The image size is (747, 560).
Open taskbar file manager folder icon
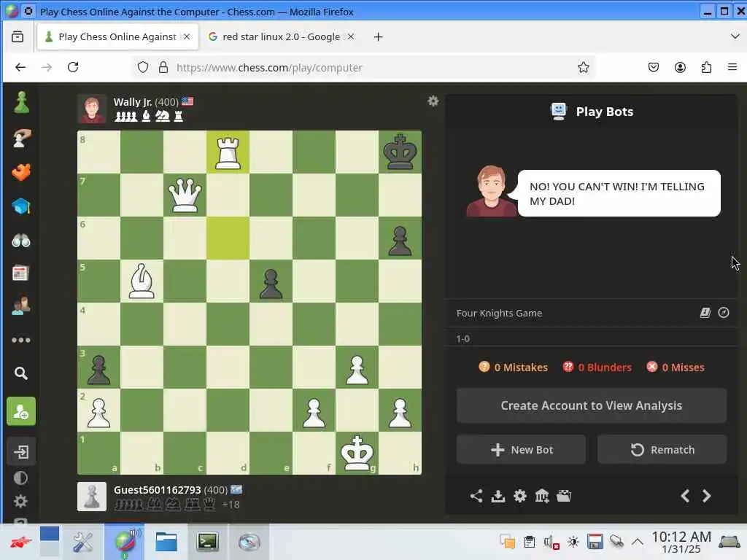point(166,542)
